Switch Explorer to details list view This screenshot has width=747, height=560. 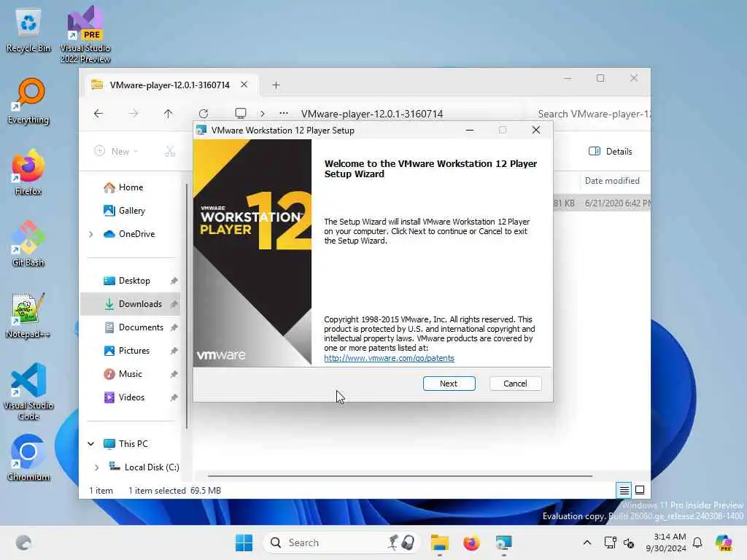(624, 490)
